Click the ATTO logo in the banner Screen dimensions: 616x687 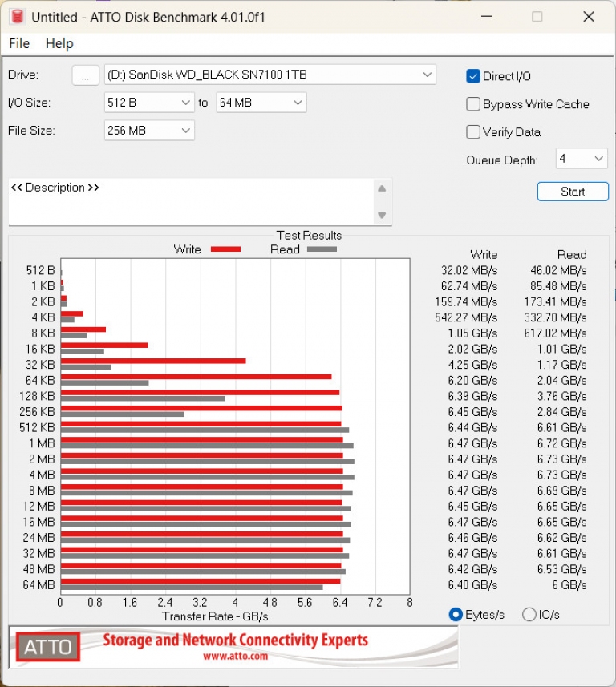click(48, 647)
